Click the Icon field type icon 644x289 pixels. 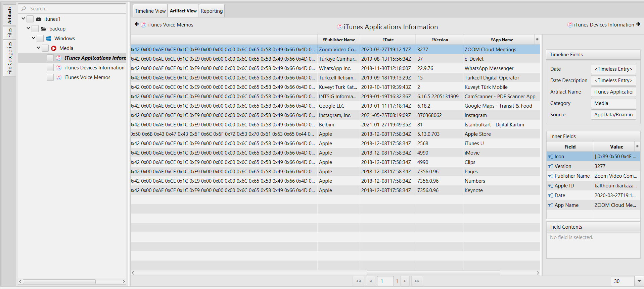point(550,157)
